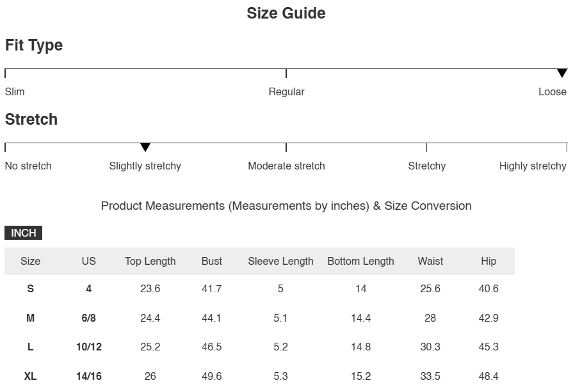Click the Size column header

(x=30, y=261)
